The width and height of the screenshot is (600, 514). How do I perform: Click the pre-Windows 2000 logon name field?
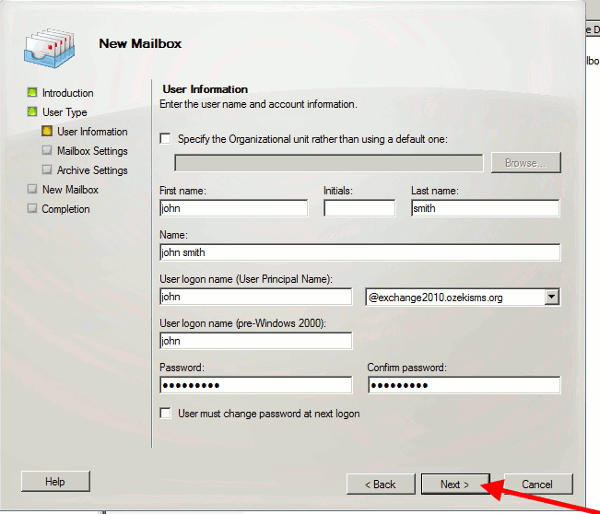pos(255,341)
